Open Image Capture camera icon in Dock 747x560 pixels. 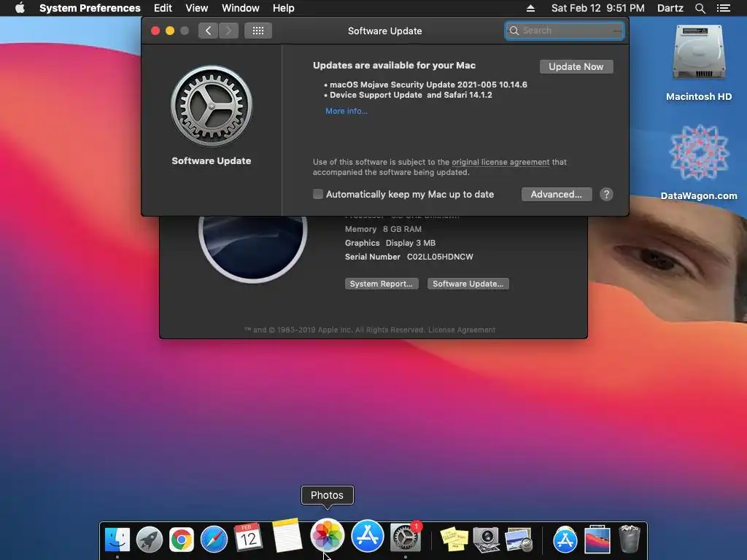click(486, 539)
